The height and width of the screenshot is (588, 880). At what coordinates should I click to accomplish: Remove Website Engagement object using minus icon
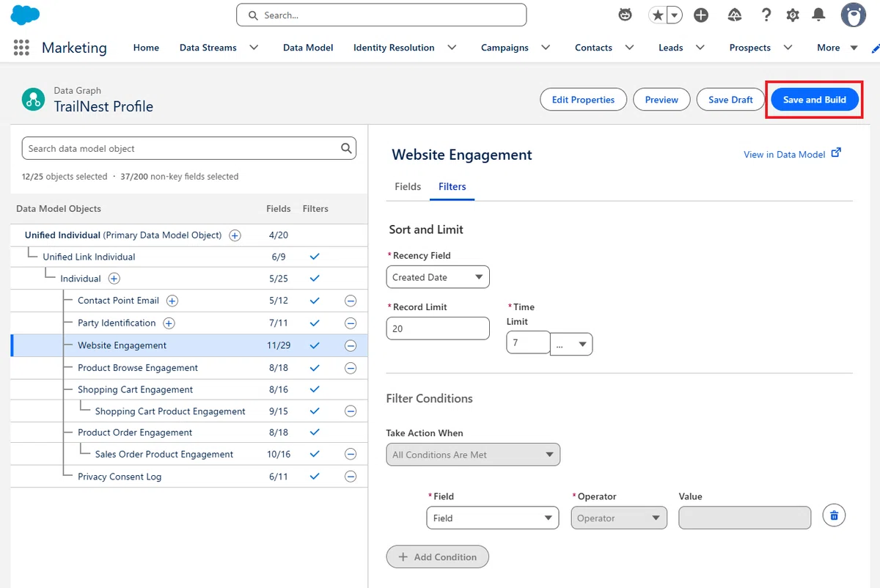351,345
